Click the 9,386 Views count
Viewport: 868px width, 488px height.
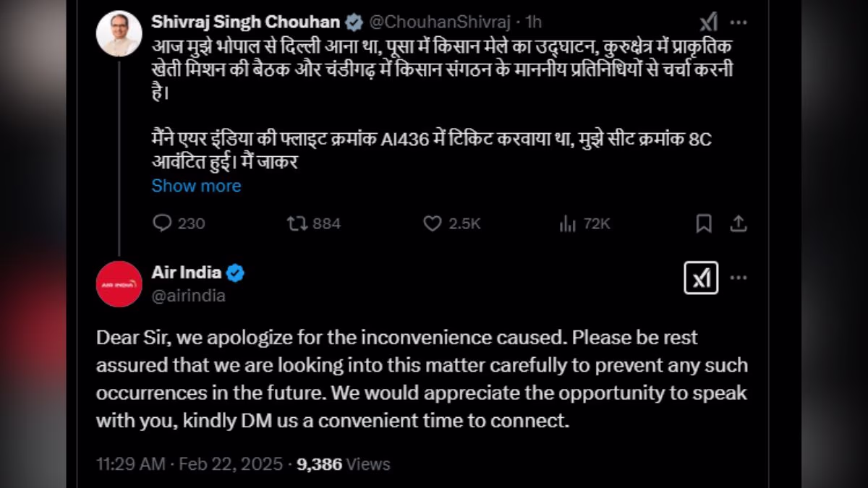tap(343, 463)
